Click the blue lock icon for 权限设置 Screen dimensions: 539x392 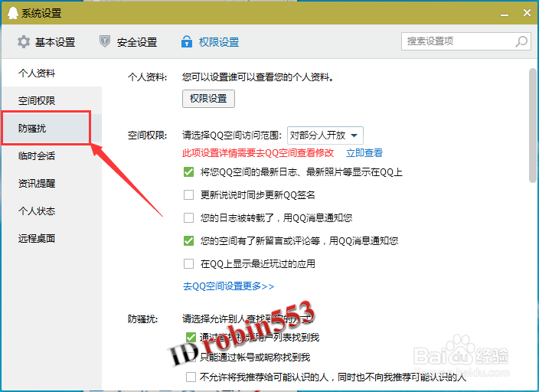pos(187,41)
